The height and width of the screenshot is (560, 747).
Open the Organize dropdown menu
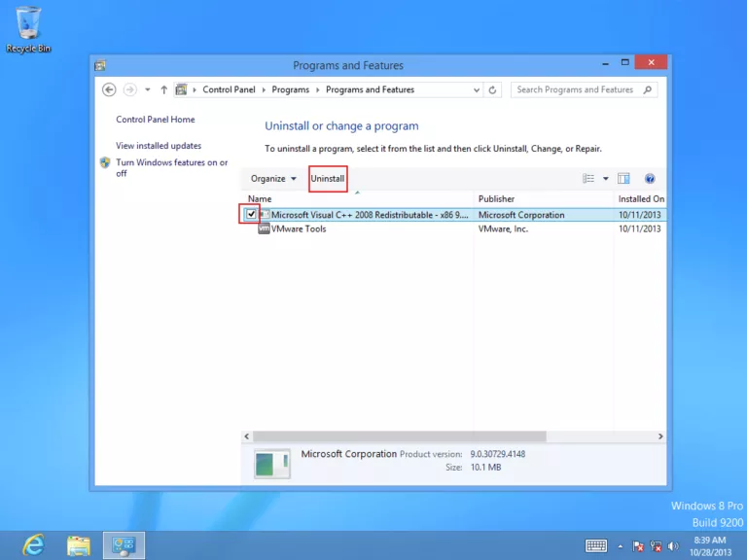coord(273,179)
